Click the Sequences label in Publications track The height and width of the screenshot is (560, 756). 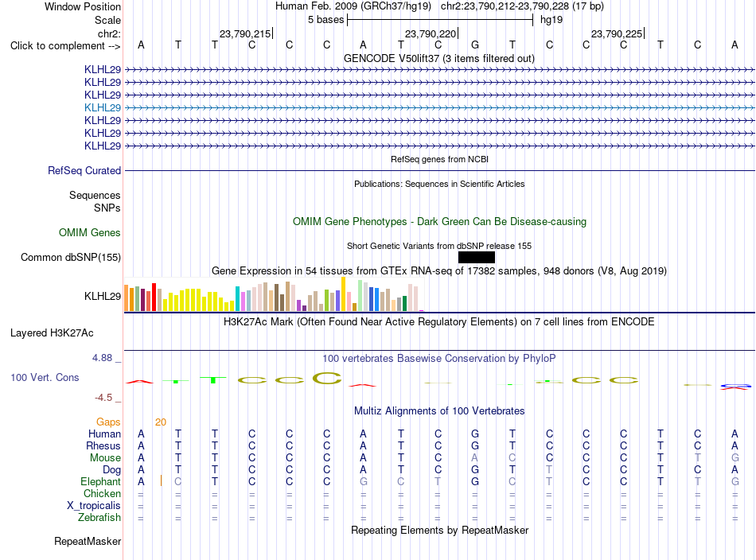(x=95, y=195)
